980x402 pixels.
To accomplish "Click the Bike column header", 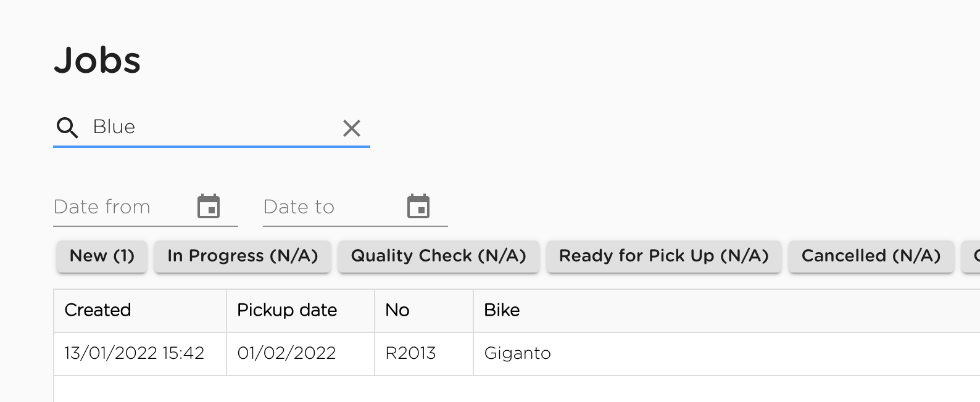I will [x=502, y=310].
